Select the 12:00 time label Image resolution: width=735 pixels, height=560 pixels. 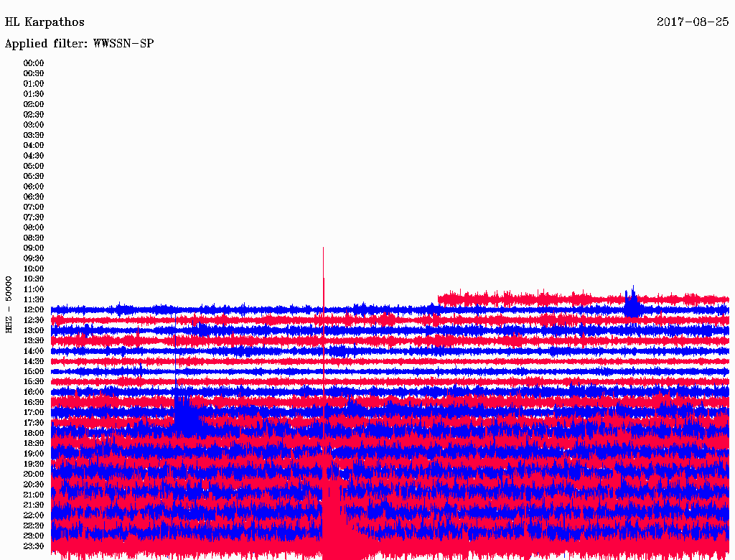[x=34, y=309]
